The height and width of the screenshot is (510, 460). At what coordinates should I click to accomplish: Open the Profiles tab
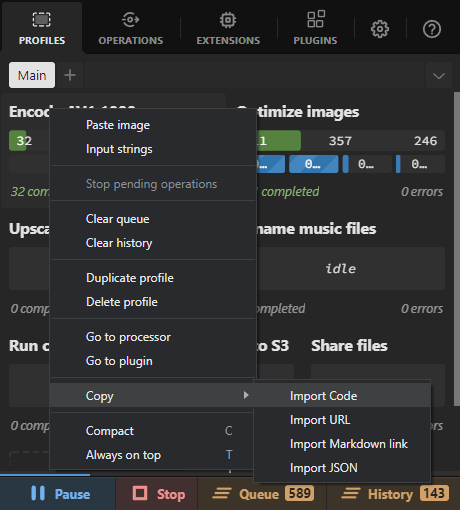[x=42, y=28]
